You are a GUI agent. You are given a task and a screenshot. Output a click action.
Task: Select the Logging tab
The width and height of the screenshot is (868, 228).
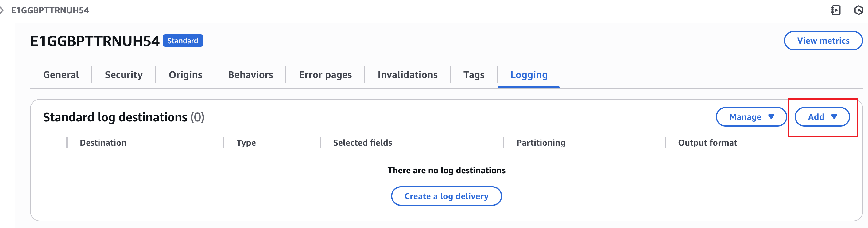[x=529, y=75]
